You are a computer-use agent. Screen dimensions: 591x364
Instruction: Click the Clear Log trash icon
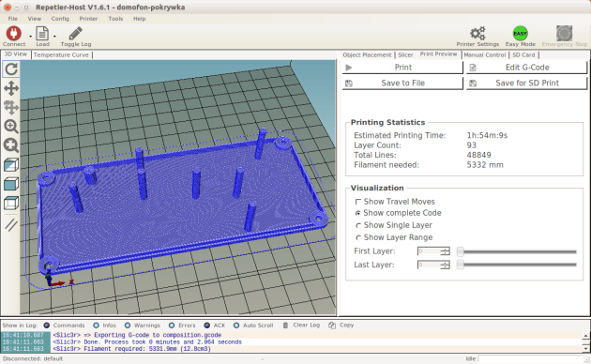tap(285, 326)
